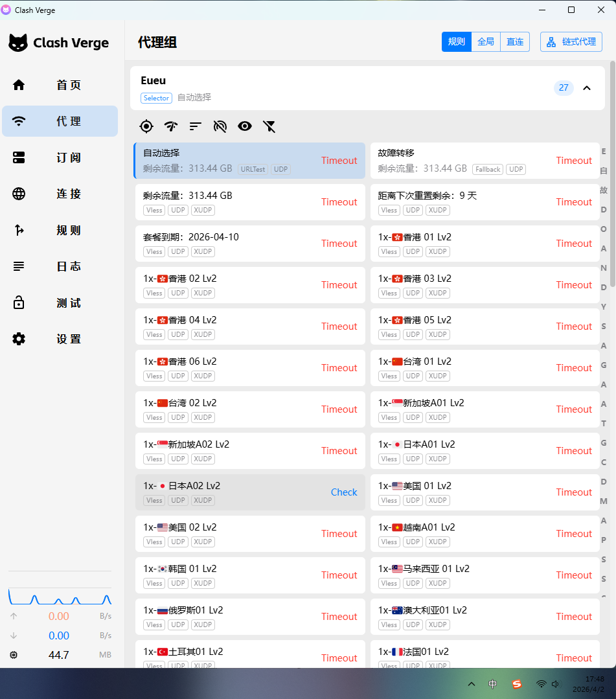Screen dimensions: 616x699
Task: Open the 连接 connections page
Action: coord(60,194)
